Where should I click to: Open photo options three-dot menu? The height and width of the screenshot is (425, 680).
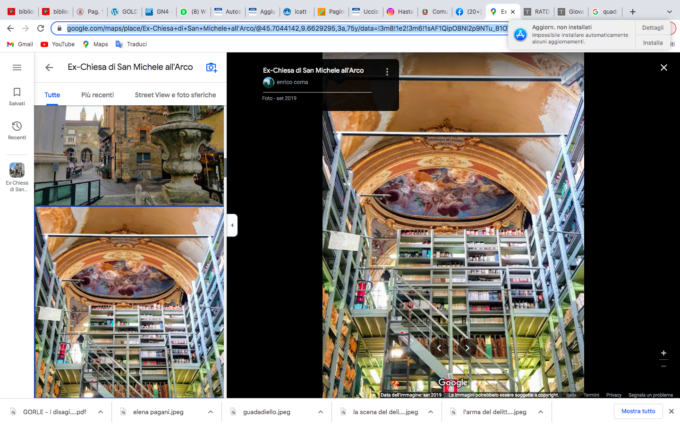387,72
